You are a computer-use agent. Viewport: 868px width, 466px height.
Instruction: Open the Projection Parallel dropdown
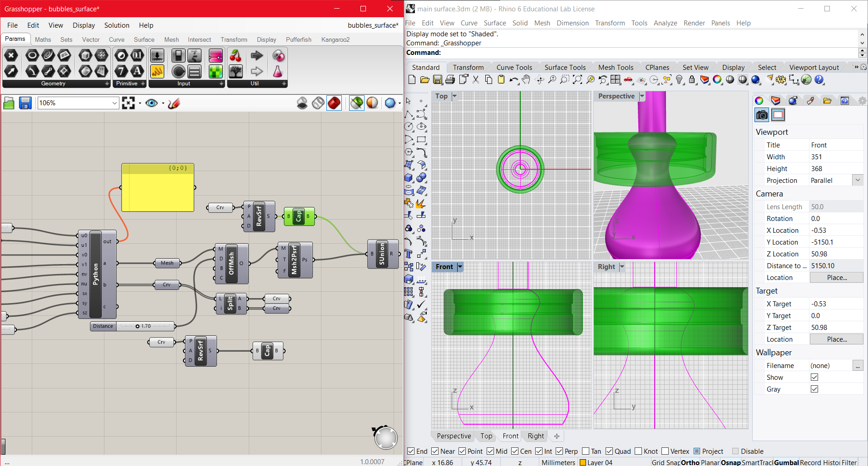858,180
